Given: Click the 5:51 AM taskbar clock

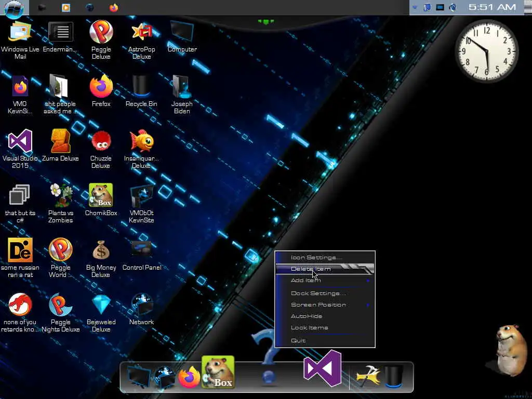Looking at the screenshot, I should click(x=492, y=7).
